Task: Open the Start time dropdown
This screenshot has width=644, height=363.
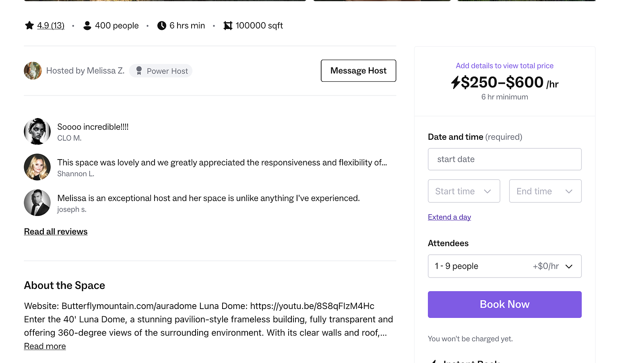Action: coord(464,191)
